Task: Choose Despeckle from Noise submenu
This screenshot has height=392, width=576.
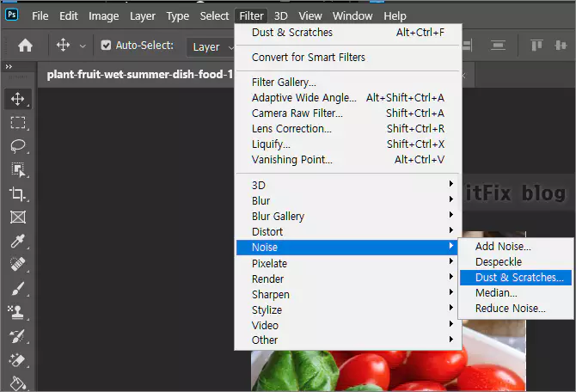Action: [516, 262]
